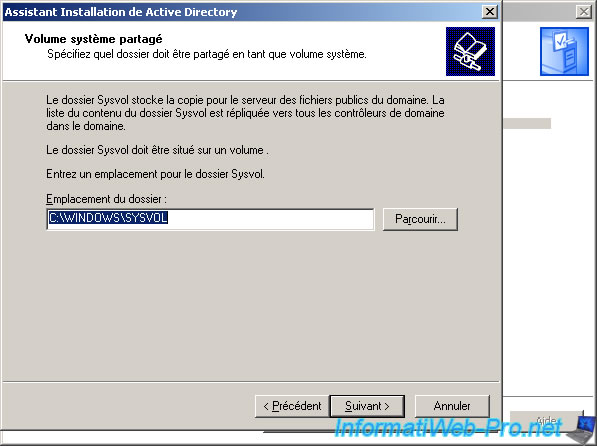Click the InformatiWeb-Pro.net watermark text
The width and height of the screenshot is (597, 446).
point(448,428)
